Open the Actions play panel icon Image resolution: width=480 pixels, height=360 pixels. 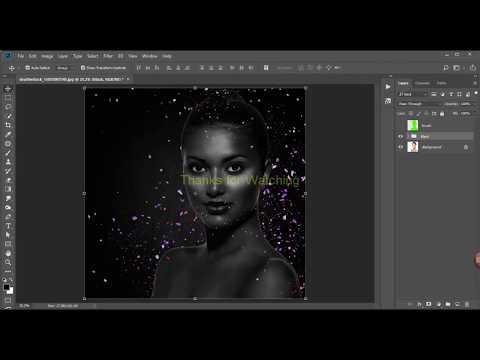[x=388, y=87]
